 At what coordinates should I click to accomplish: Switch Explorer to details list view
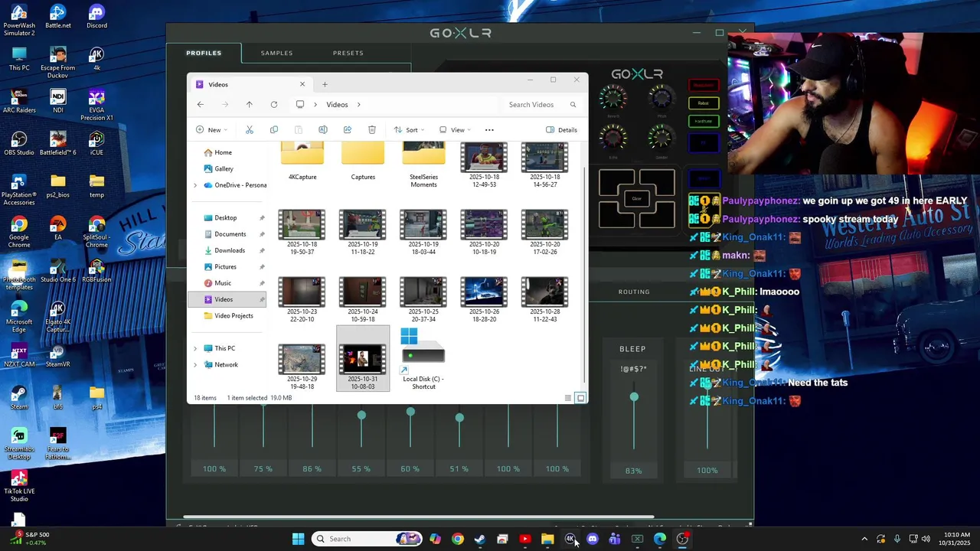pos(567,398)
